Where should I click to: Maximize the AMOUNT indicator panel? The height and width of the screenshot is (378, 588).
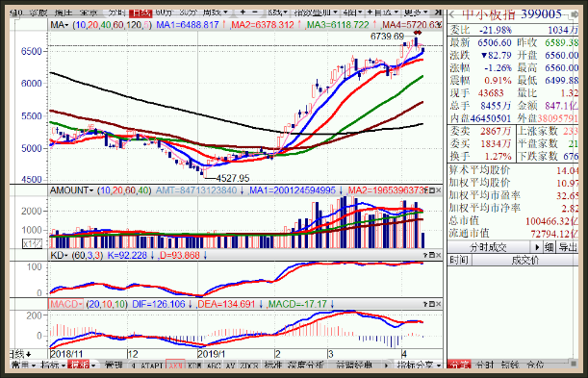[x=432, y=190]
